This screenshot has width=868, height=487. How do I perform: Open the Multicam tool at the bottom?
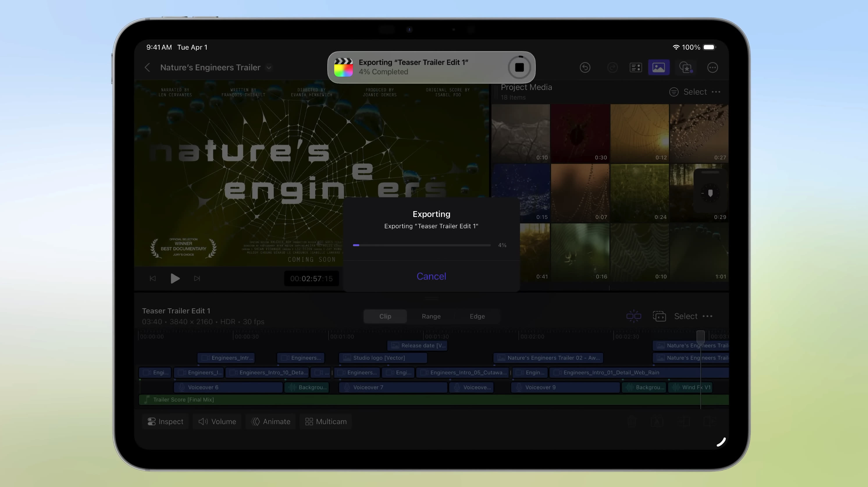coord(325,421)
